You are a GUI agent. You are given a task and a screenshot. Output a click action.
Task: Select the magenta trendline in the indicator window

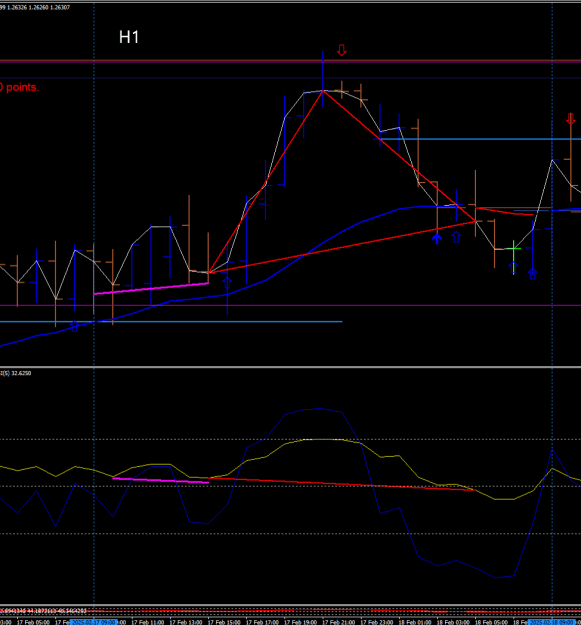point(161,480)
